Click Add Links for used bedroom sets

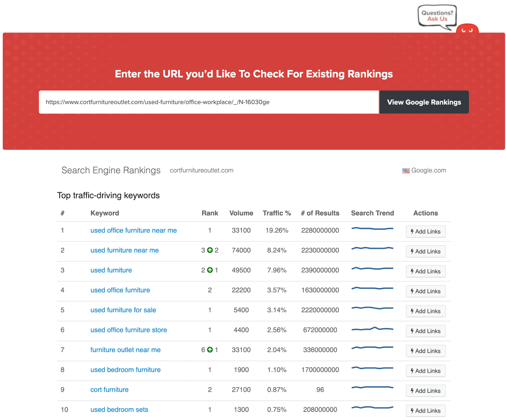pos(425,411)
